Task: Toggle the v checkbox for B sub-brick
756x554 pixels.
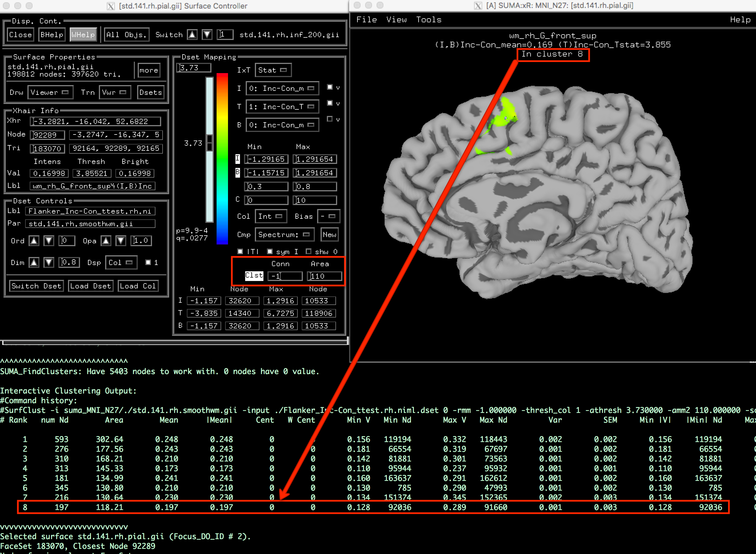Action: pyautogui.click(x=330, y=119)
